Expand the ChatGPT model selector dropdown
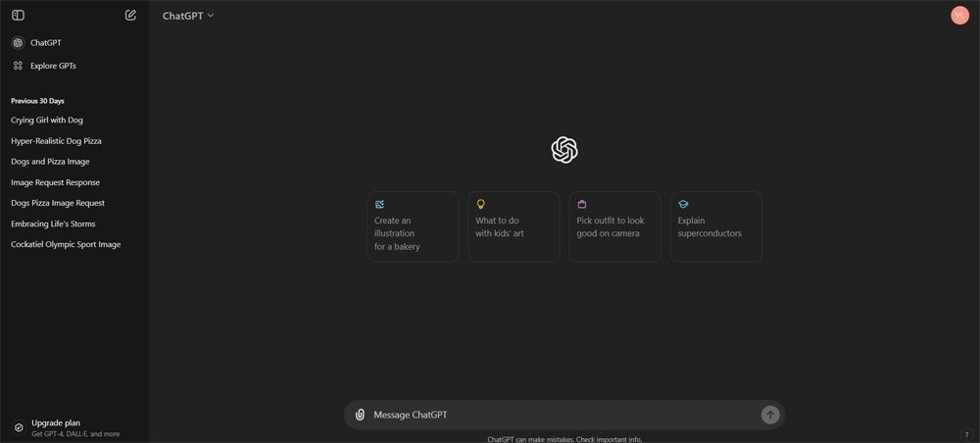Screen dimensions: 980x443 click(188, 16)
